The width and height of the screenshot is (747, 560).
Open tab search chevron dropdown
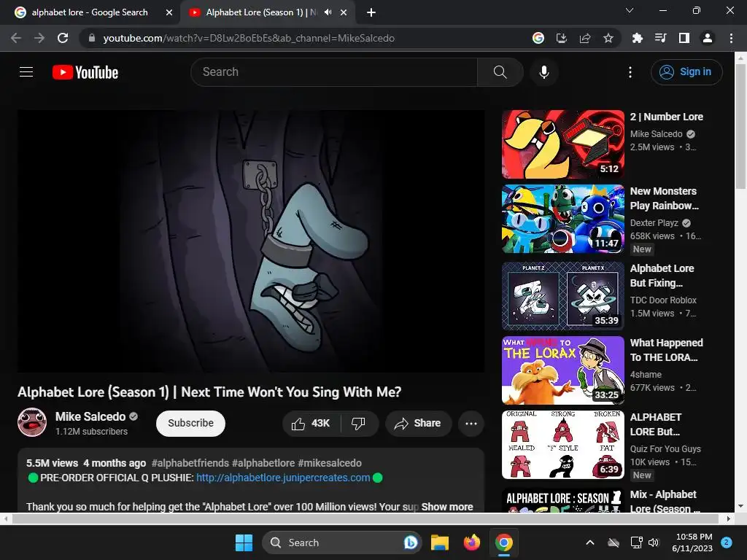(630, 10)
